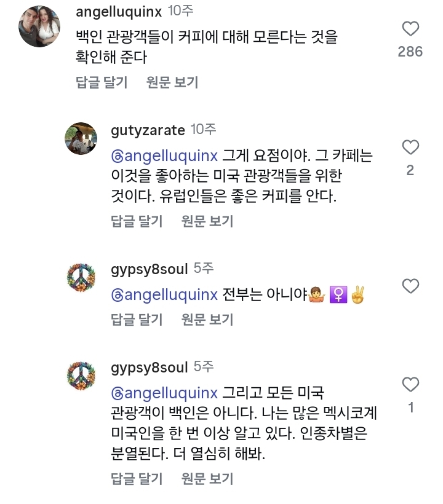
Task: Like angelluquinx's comment with the heart
Action: (x=410, y=29)
